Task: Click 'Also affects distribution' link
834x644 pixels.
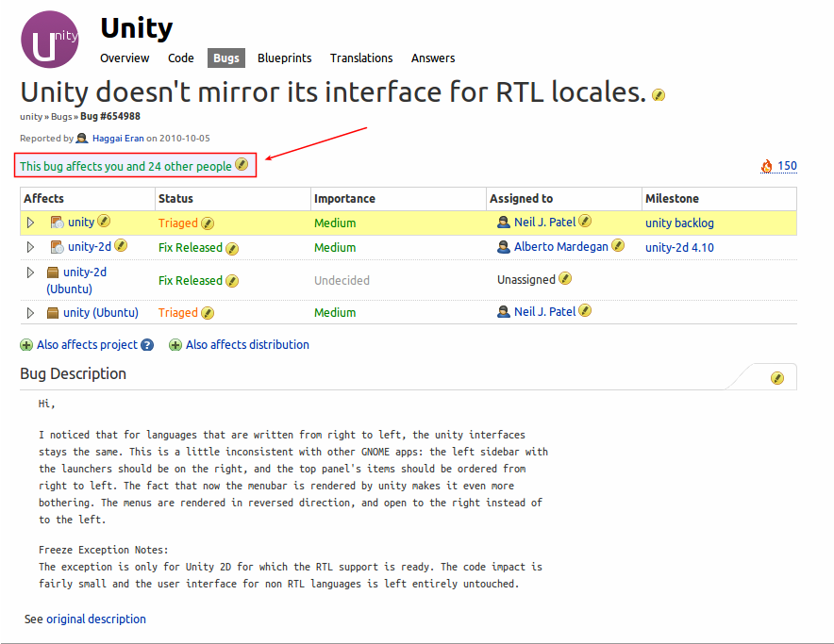Action: (247, 345)
